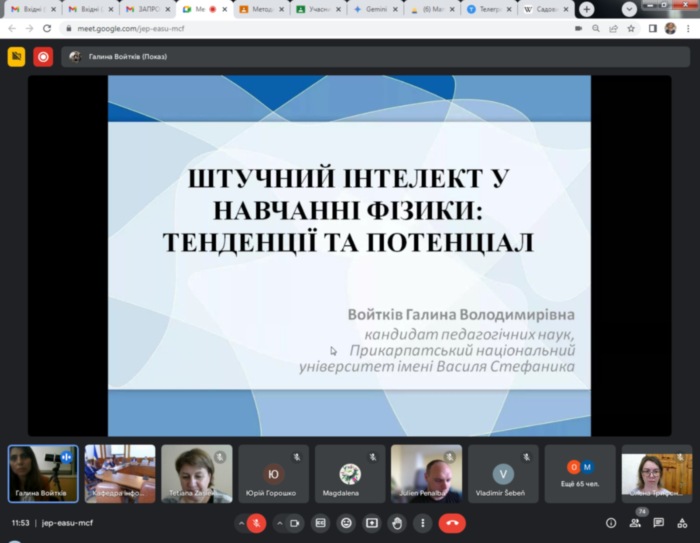
Task: Show the participants list panel
Action: click(635, 523)
